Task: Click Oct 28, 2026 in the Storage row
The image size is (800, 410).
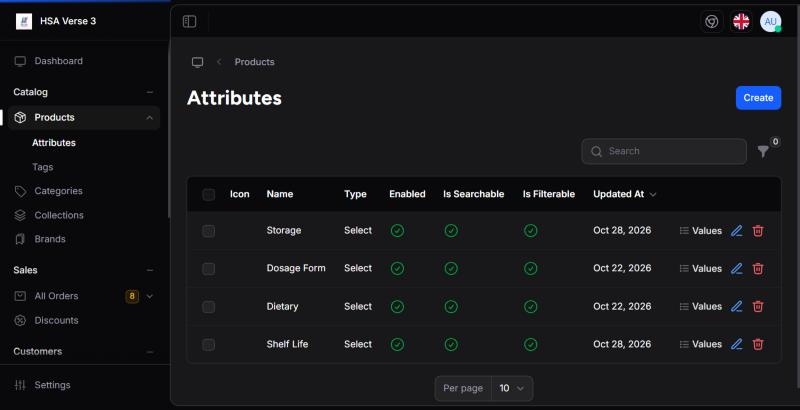Action: (622, 230)
